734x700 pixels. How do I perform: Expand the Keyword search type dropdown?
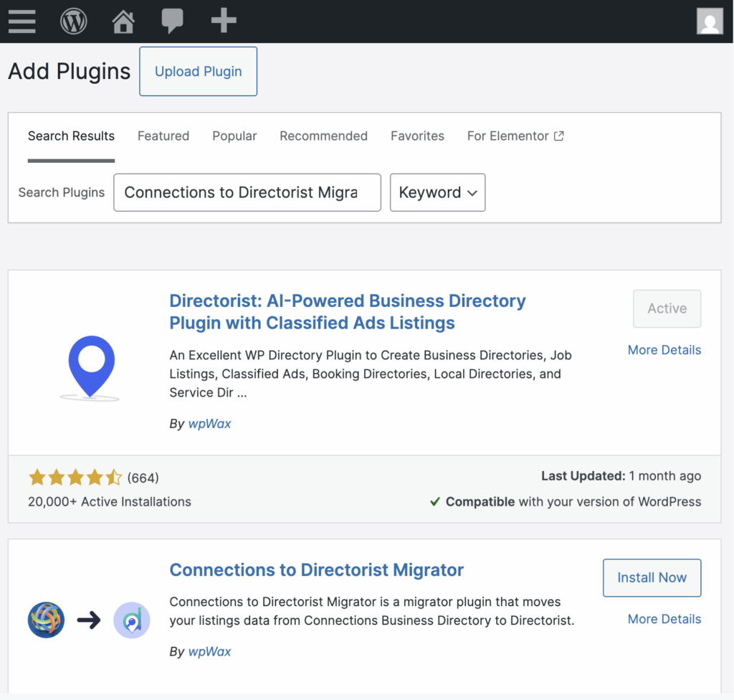click(x=437, y=192)
